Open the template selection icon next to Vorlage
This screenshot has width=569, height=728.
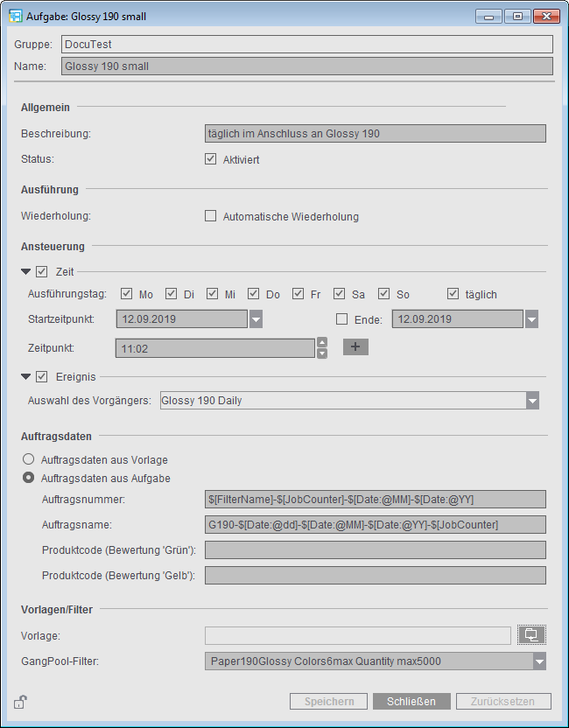pyautogui.click(x=531, y=634)
